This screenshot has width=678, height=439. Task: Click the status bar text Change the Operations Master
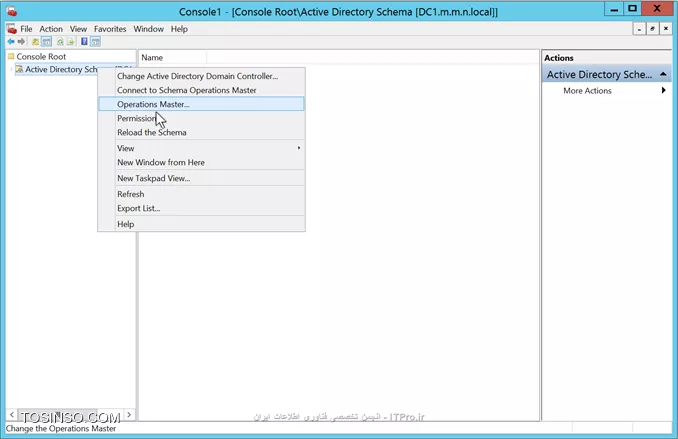tap(61, 429)
